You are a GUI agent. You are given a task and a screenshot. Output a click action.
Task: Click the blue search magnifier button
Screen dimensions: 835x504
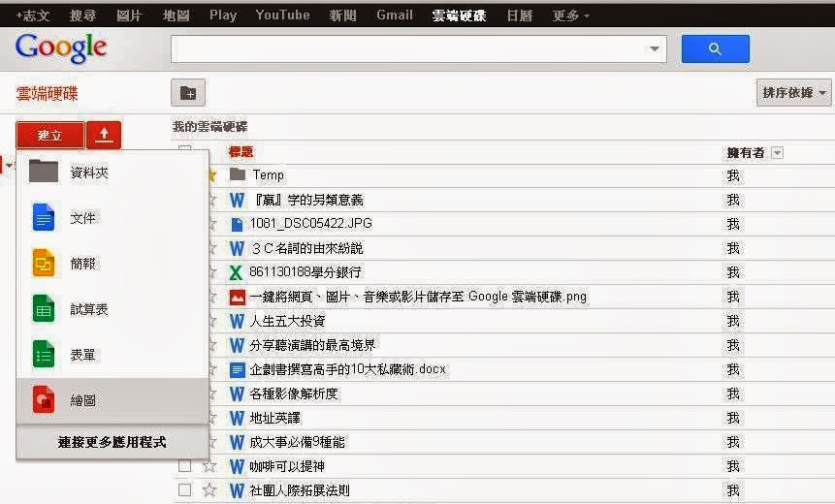[715, 49]
